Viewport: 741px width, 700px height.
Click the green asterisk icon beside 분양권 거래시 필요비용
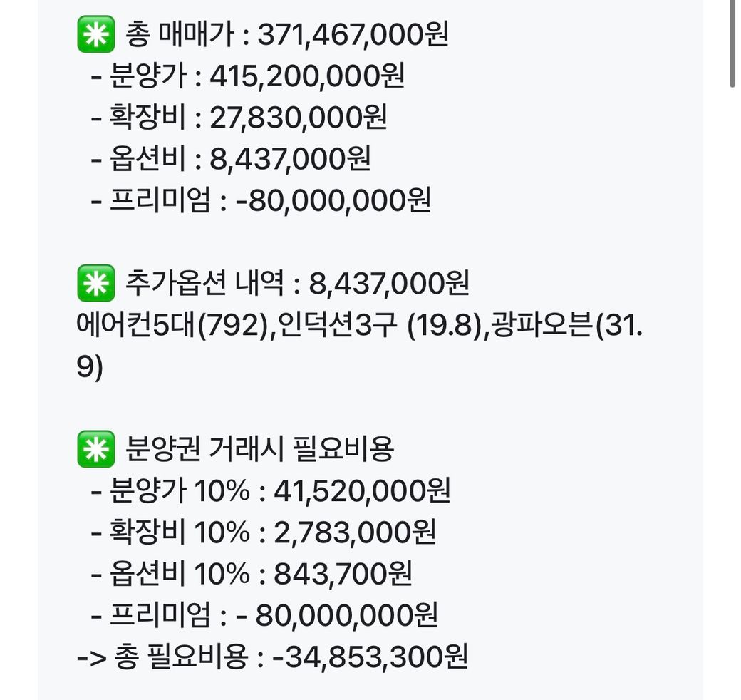(x=95, y=449)
